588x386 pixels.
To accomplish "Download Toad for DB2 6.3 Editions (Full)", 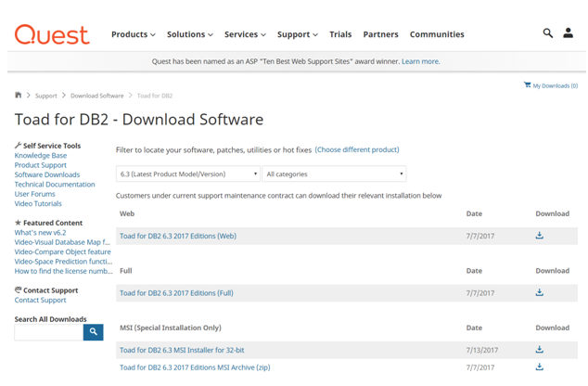I will tap(539, 292).
